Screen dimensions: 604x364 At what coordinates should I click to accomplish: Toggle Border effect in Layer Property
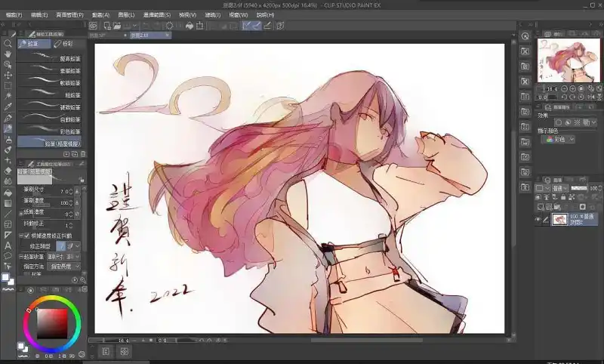[559, 122]
